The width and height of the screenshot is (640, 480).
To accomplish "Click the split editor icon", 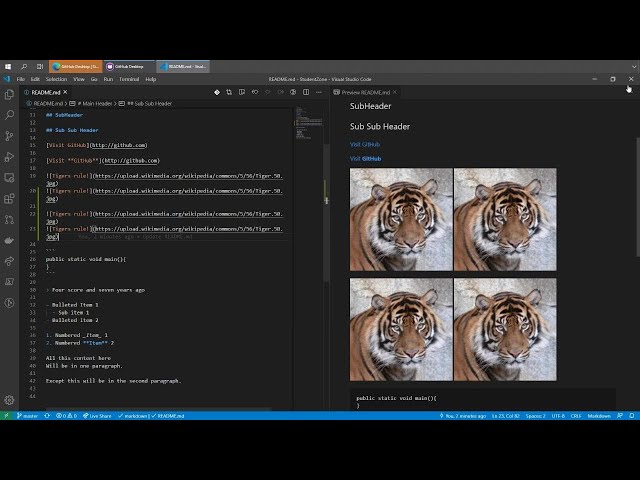I will (306, 92).
